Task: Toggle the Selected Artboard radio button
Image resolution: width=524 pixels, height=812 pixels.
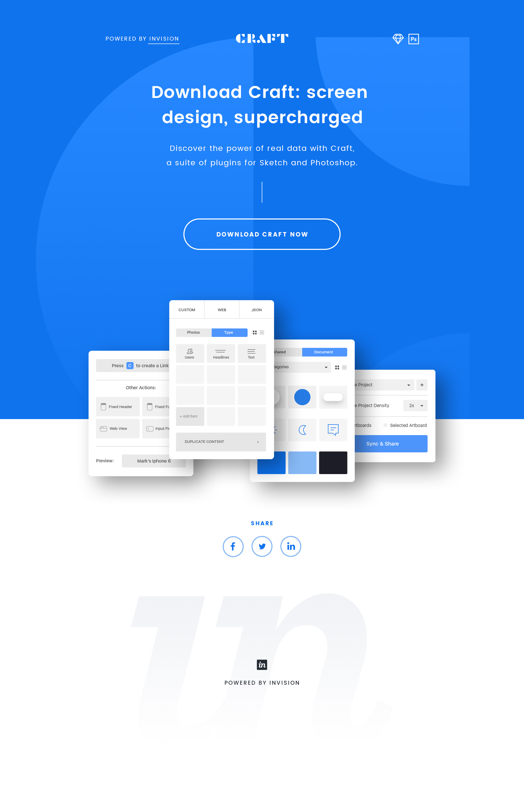Action: 386,425
